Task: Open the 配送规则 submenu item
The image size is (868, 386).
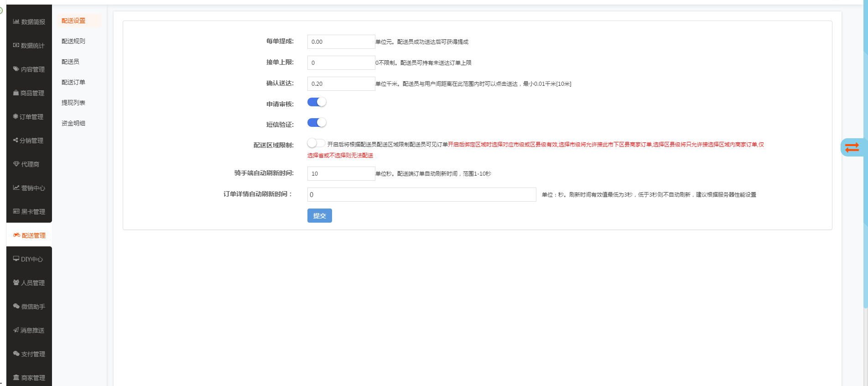Action: (x=73, y=41)
